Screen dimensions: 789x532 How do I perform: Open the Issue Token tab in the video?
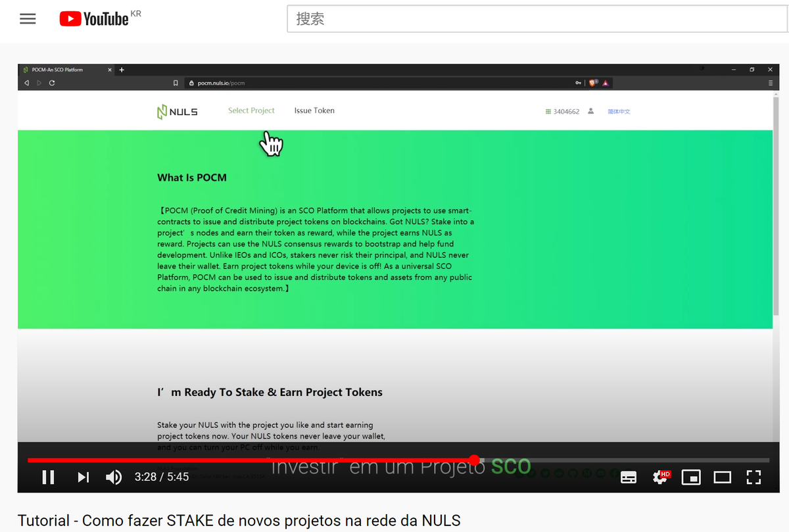(314, 110)
